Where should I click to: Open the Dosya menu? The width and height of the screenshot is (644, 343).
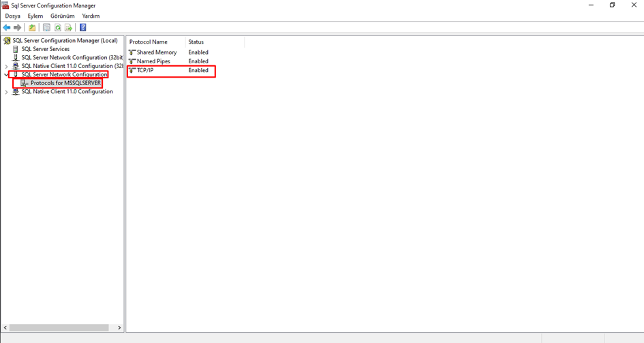pos(13,16)
